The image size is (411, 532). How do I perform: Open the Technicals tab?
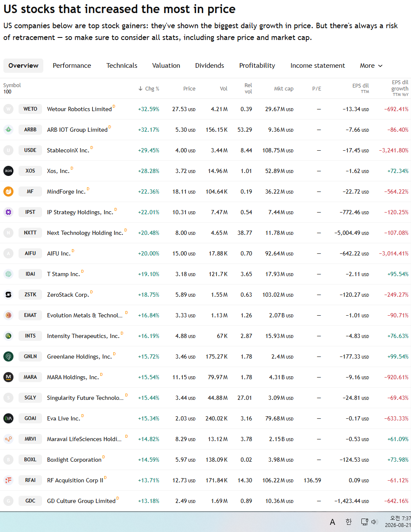click(122, 66)
